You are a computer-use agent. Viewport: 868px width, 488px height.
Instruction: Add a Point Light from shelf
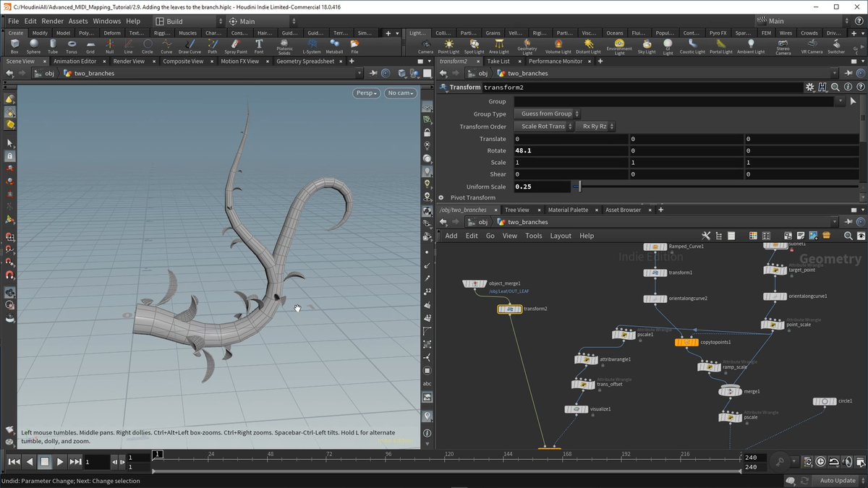click(x=448, y=46)
